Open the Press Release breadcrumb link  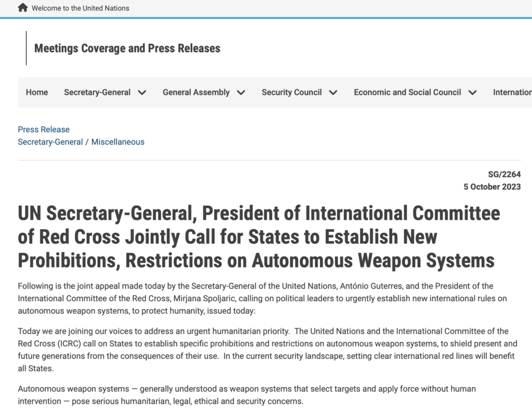[44, 129]
